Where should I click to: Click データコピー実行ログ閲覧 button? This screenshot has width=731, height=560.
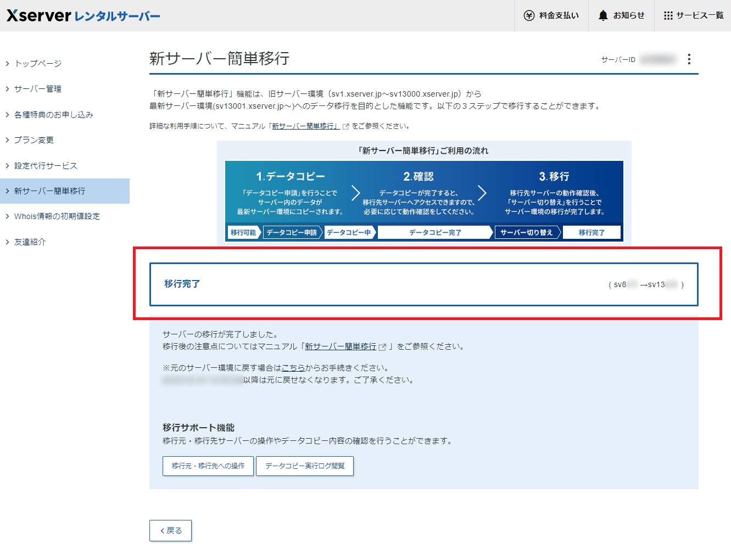click(x=305, y=466)
